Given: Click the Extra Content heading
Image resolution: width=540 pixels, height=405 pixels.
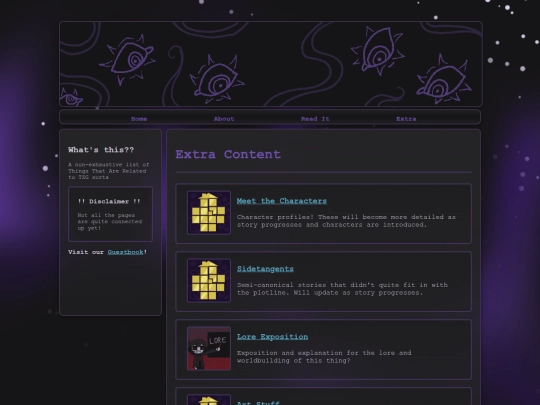Looking at the screenshot, I should [x=228, y=154].
